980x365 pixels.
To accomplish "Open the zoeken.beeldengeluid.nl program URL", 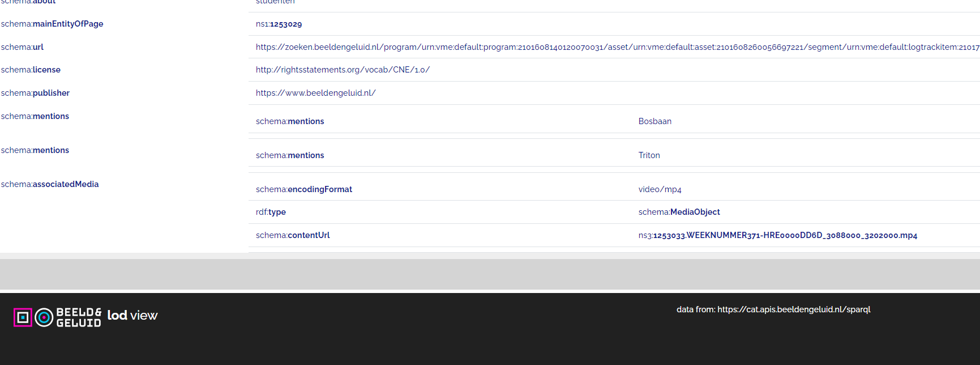I will 617,47.
